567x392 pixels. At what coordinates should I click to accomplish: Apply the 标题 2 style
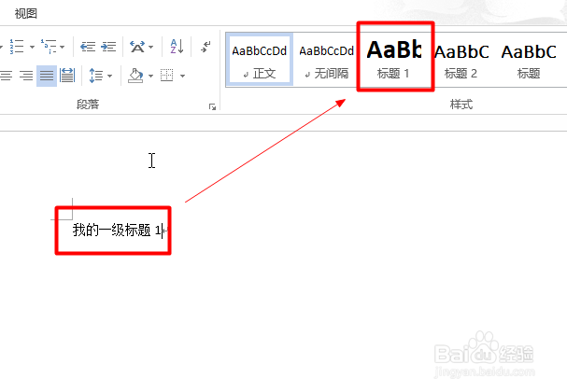461,60
